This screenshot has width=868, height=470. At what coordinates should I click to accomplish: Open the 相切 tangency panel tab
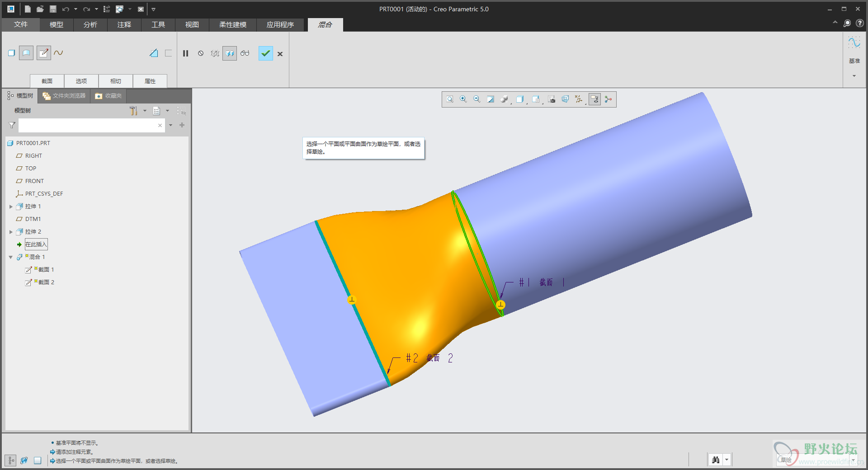click(116, 81)
